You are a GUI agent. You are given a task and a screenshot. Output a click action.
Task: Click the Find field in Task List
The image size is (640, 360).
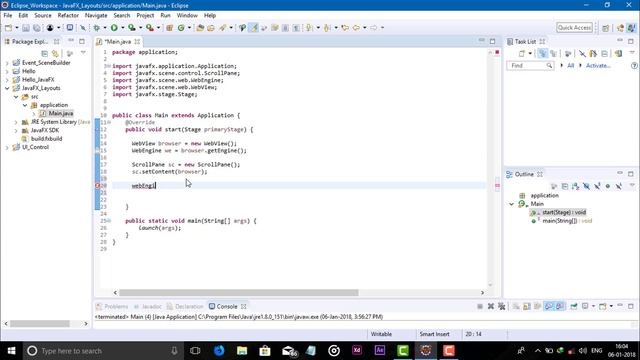tap(530, 65)
